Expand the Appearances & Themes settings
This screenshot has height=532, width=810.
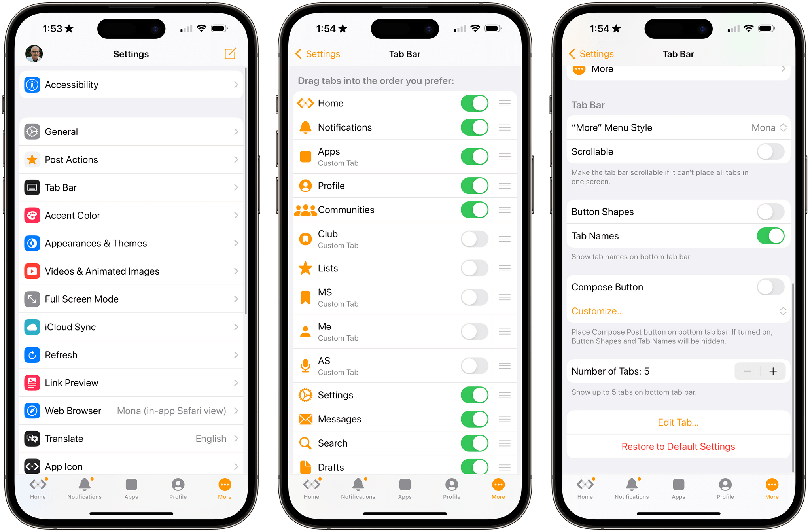(131, 243)
